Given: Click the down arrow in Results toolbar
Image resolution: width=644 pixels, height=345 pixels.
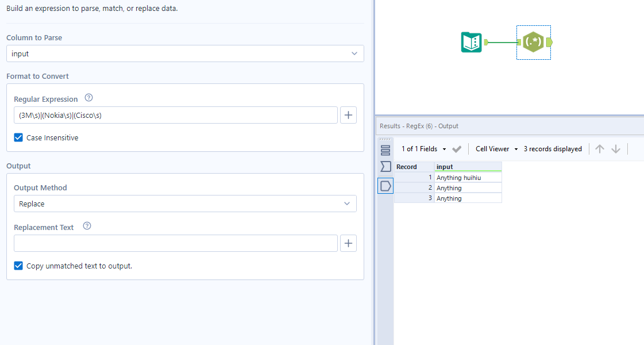Looking at the screenshot, I should [615, 148].
